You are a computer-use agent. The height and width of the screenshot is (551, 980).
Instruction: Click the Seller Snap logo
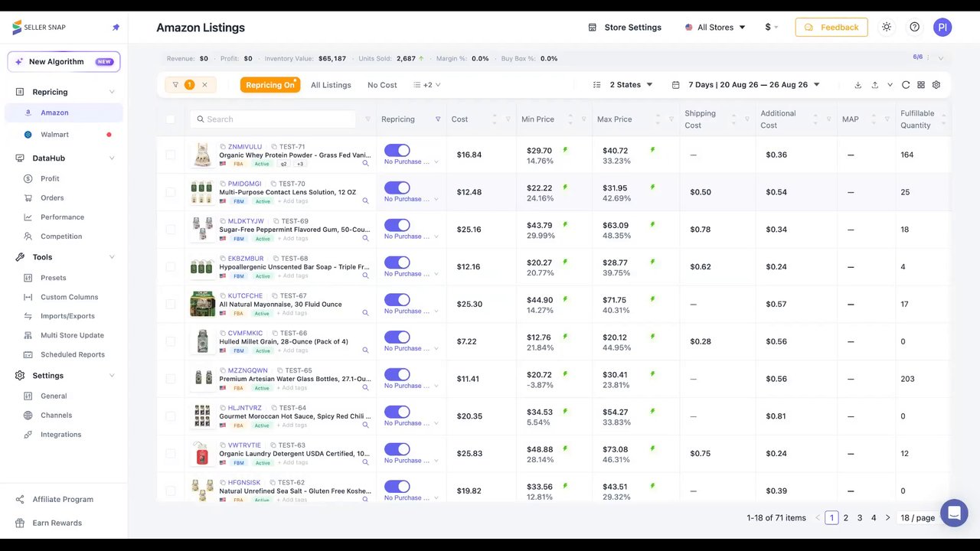pyautogui.click(x=39, y=28)
